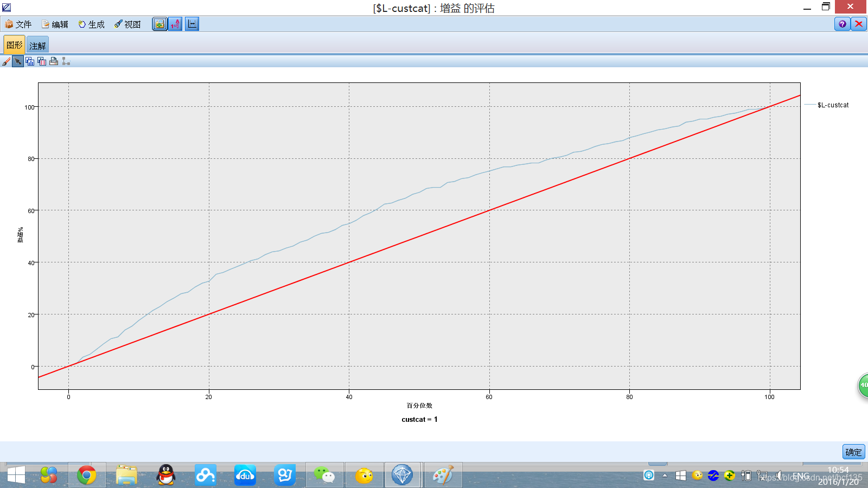Screen dimensions: 868x488
Task: Click the add-graph-to-project toolbar icon
Action: pos(159,24)
